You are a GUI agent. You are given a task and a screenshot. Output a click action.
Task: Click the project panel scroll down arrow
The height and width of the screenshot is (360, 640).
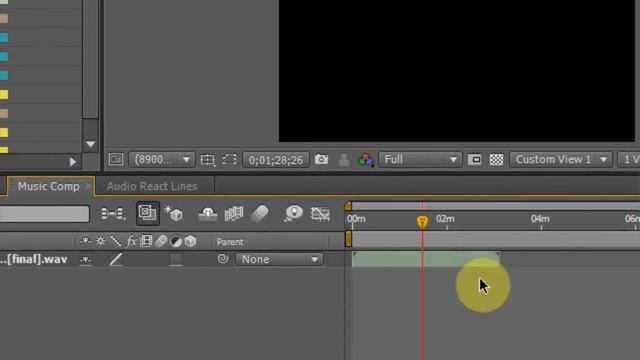click(x=91, y=144)
